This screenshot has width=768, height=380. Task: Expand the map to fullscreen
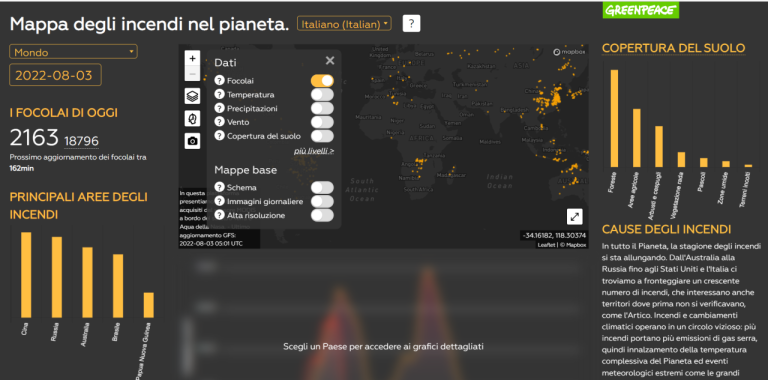point(575,217)
